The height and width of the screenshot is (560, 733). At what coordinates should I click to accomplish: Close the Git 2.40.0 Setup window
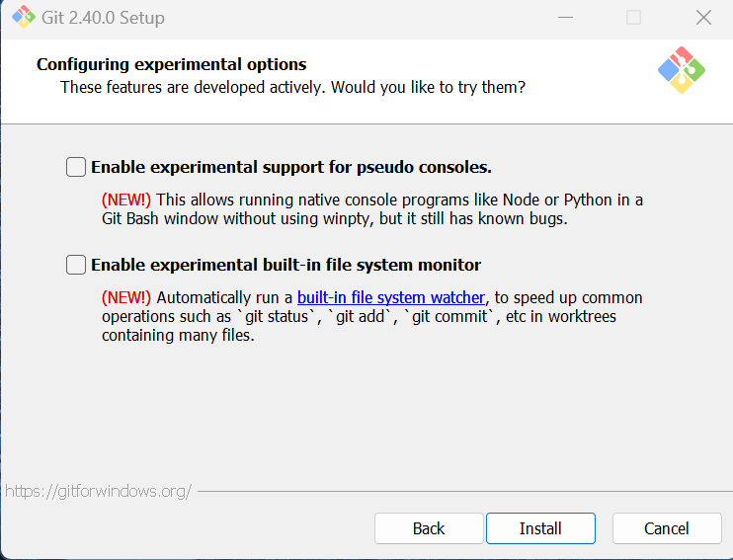click(703, 18)
